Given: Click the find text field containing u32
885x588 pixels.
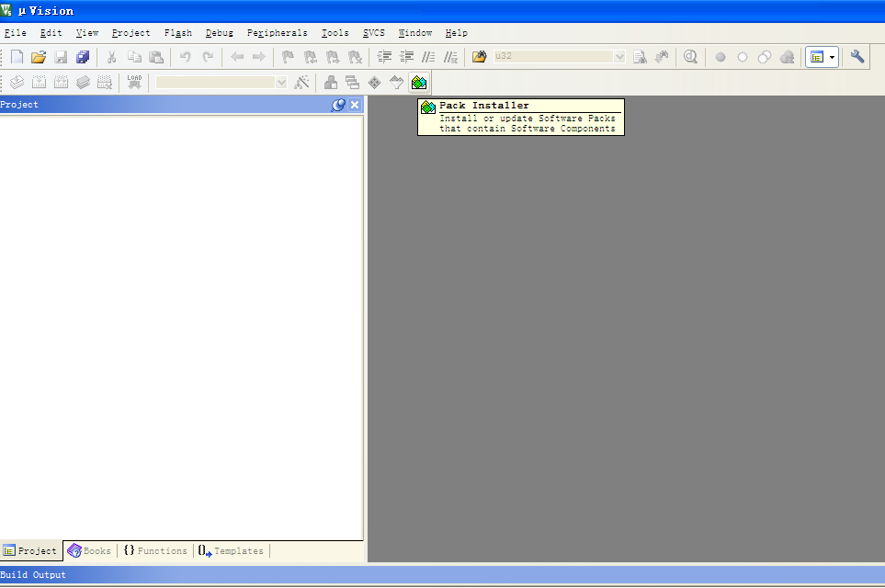Looking at the screenshot, I should click(553, 56).
